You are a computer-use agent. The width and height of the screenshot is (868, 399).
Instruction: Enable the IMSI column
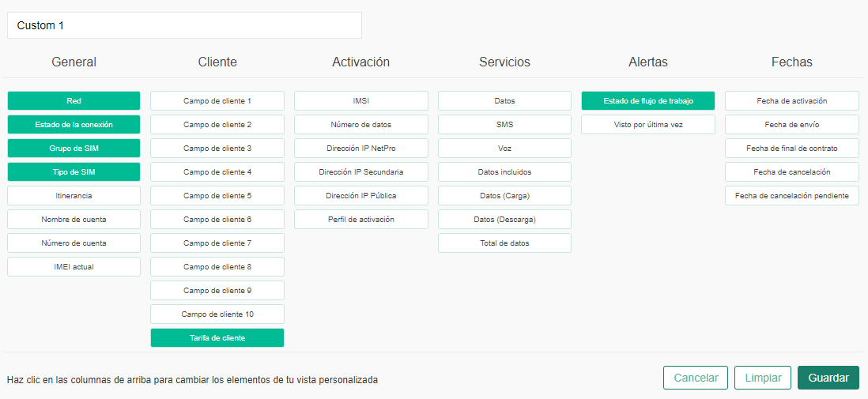coord(361,101)
